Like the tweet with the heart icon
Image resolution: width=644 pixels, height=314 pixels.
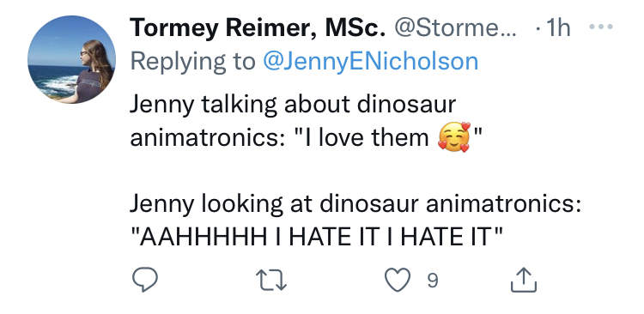[x=398, y=280]
